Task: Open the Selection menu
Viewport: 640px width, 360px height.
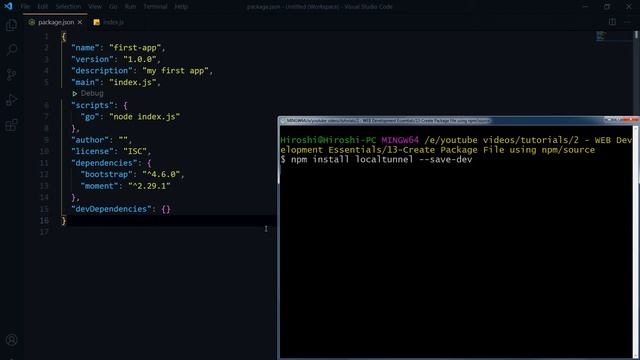Action: pyautogui.click(x=68, y=7)
